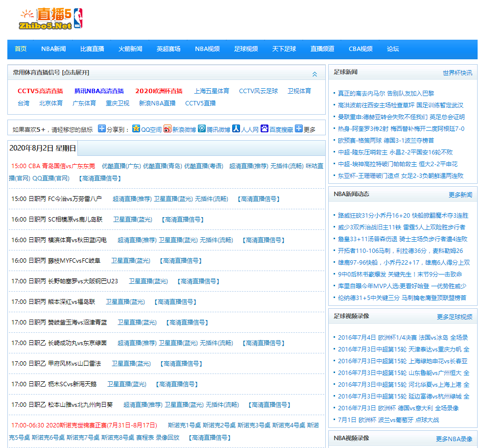Click the date text 2020年8月2日 星期日
Viewport: 483px width, 448px height.
[x=43, y=148]
